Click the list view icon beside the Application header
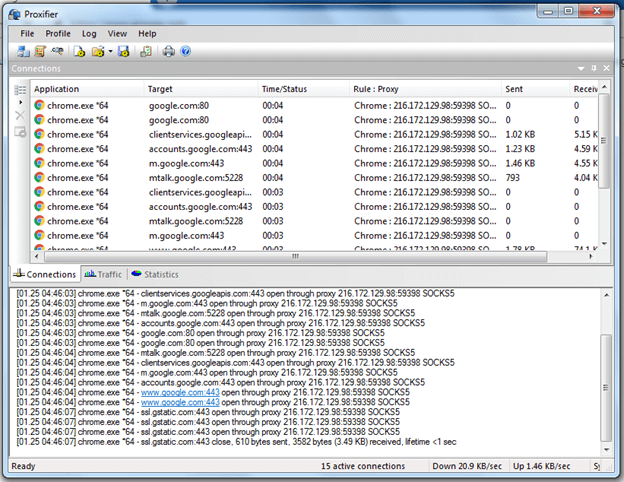624x482 pixels. [20, 90]
